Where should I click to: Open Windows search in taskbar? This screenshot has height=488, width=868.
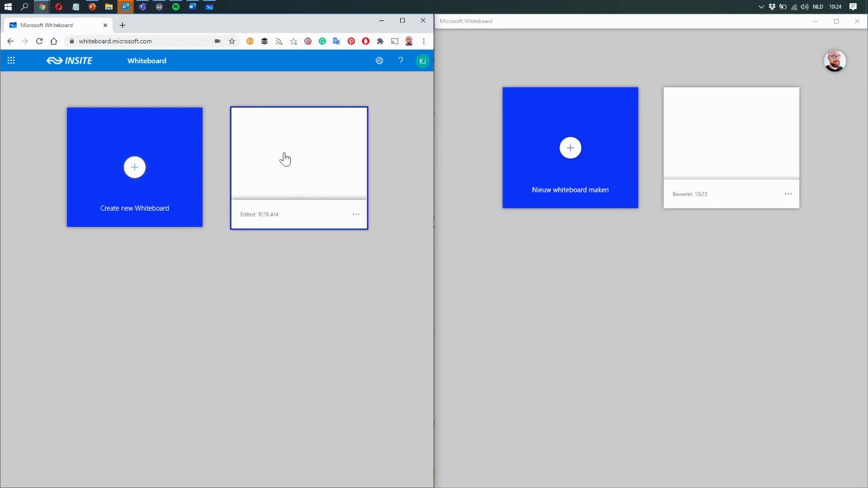[25, 7]
